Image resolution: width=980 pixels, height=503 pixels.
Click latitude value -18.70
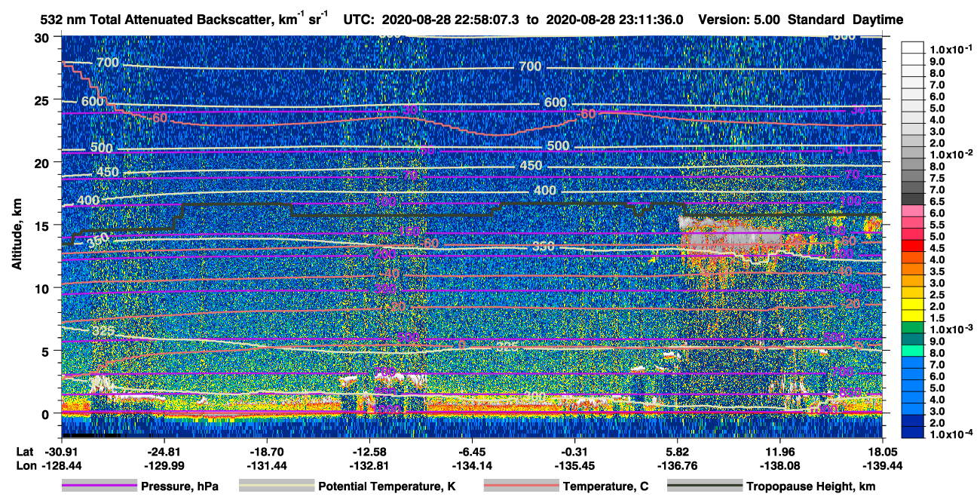click(266, 451)
